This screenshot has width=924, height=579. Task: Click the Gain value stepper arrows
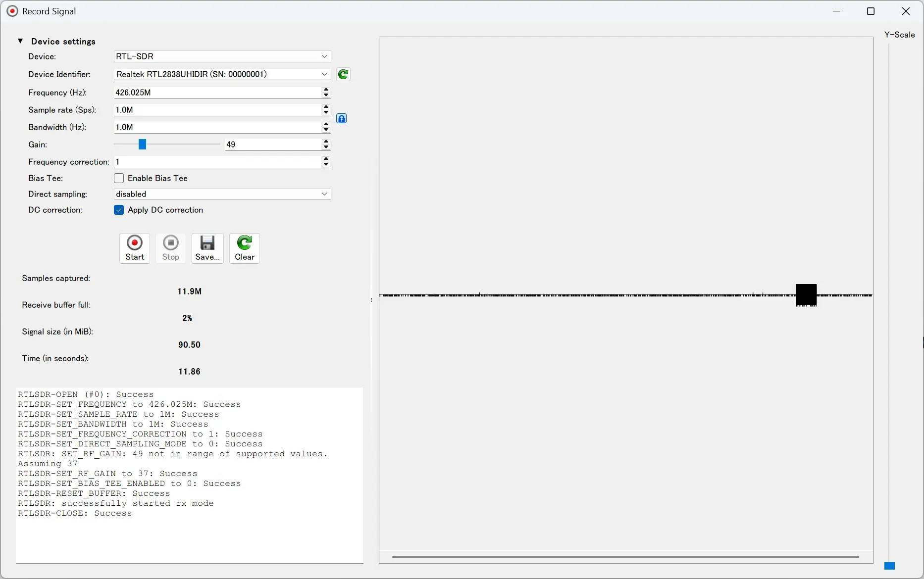[326, 144]
